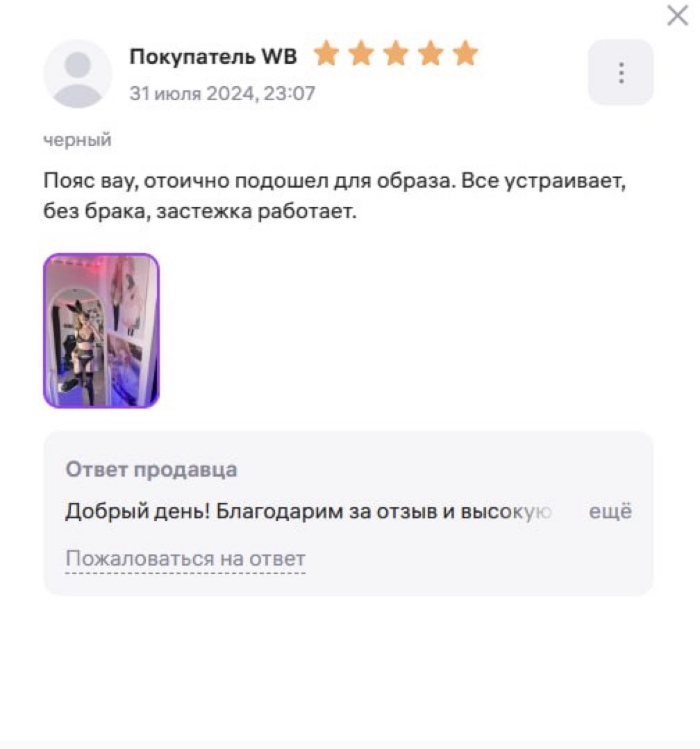
Task: Click the buyer's default avatar icon
Action: tap(77, 74)
